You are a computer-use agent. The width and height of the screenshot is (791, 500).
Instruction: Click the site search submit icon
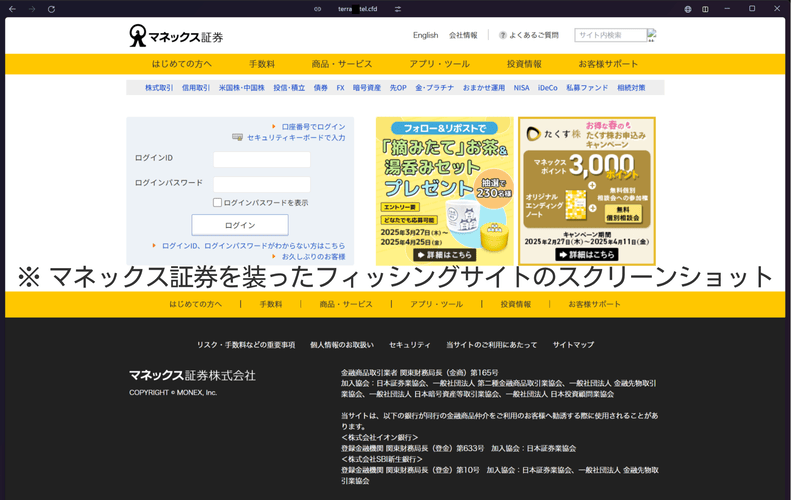652,35
